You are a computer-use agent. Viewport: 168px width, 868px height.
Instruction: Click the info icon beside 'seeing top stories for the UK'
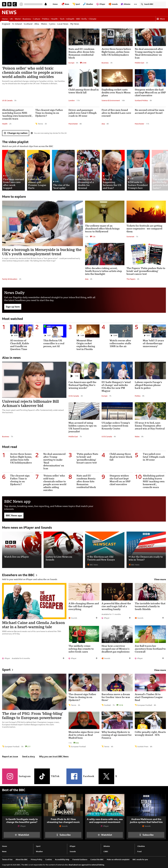tap(32, 133)
